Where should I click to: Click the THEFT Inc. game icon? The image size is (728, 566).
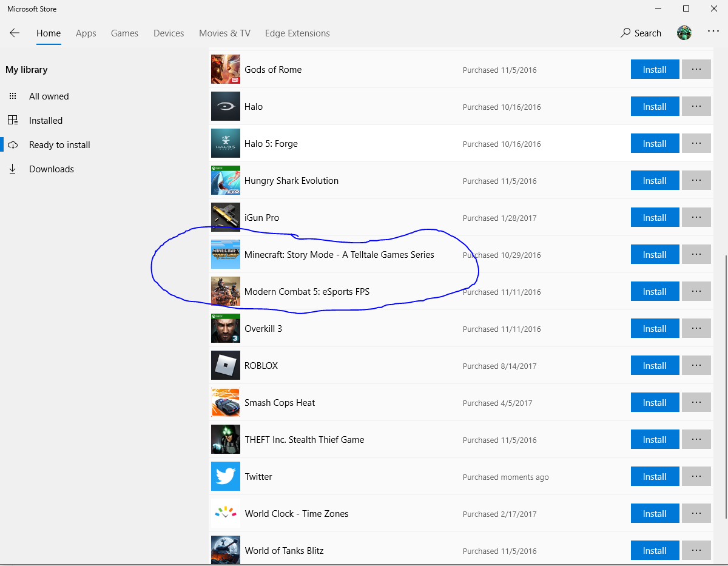(226, 439)
